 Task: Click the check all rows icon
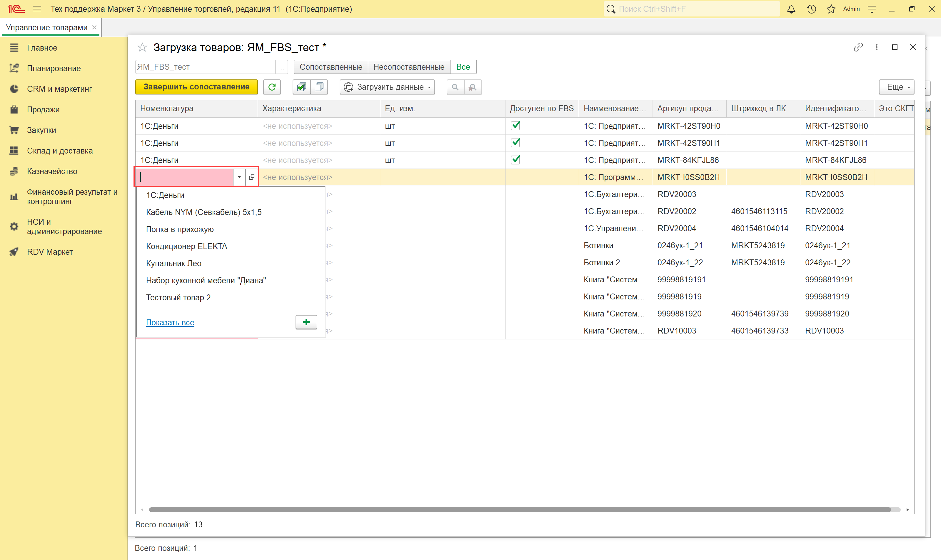coord(301,87)
